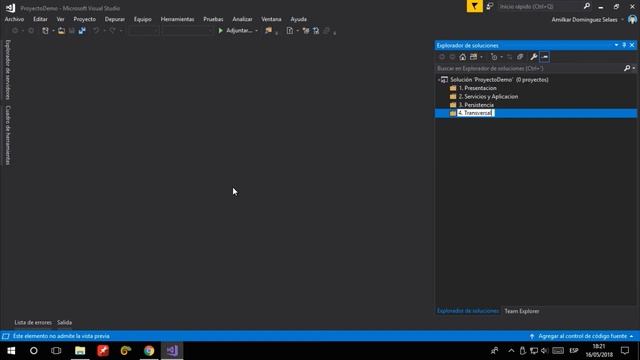Click the save all toolbar icon
640x360 pixels.
pos(82,31)
